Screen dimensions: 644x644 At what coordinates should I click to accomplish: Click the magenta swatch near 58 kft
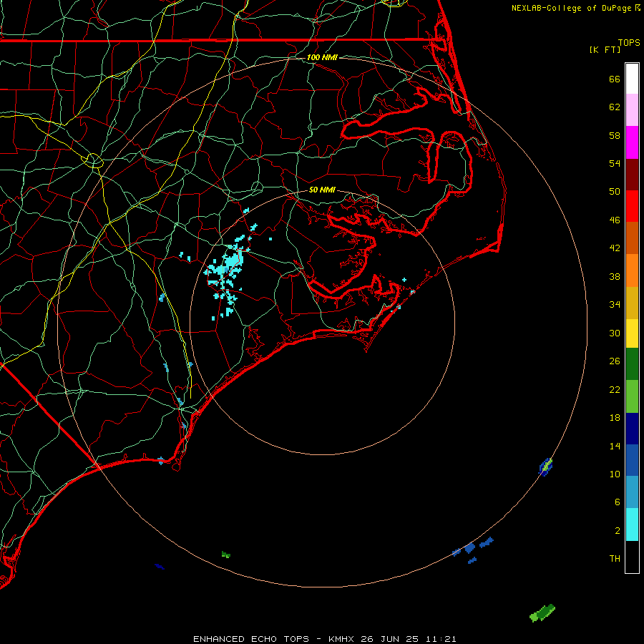point(632,142)
